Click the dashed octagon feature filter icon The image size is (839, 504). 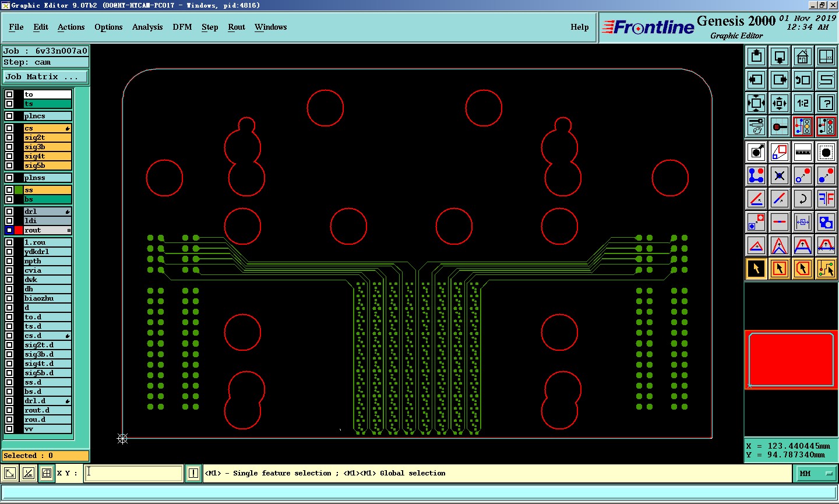coord(826,152)
